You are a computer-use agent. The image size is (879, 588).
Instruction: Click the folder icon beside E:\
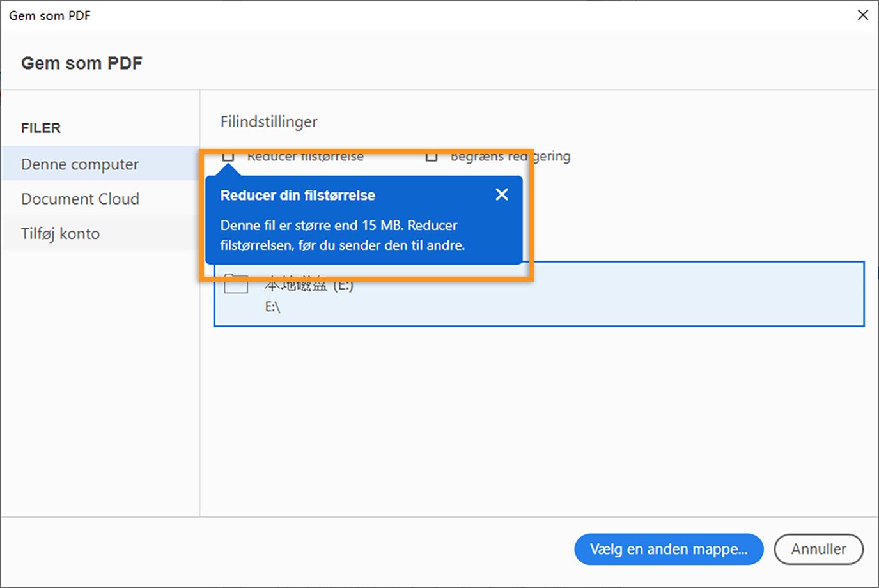(236, 284)
